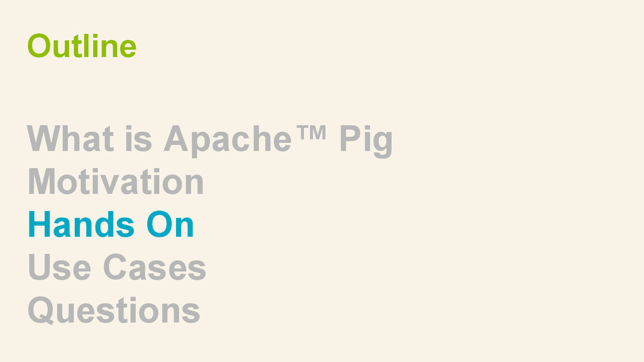Click the trademark TM symbol after Apache
The height and width of the screenshot is (362, 644).
(x=311, y=133)
